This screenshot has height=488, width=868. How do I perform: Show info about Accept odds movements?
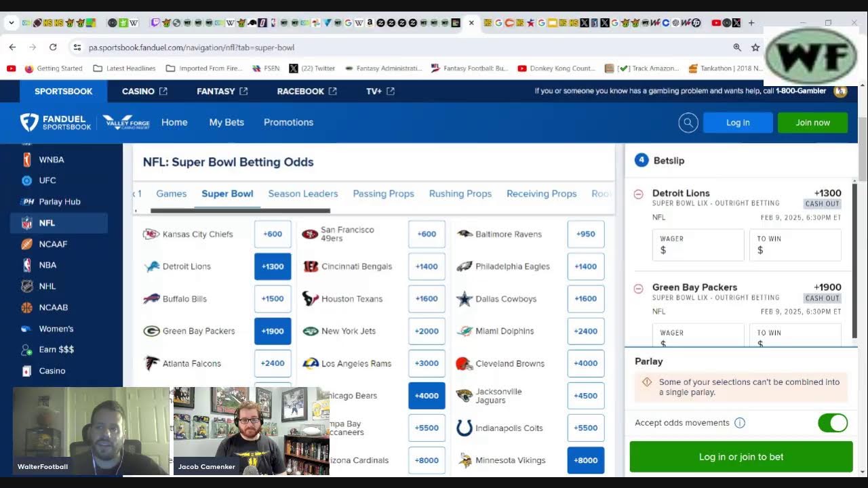740,423
